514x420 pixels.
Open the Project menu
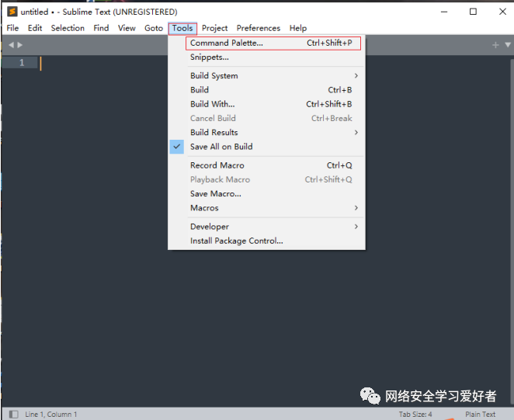(x=214, y=28)
